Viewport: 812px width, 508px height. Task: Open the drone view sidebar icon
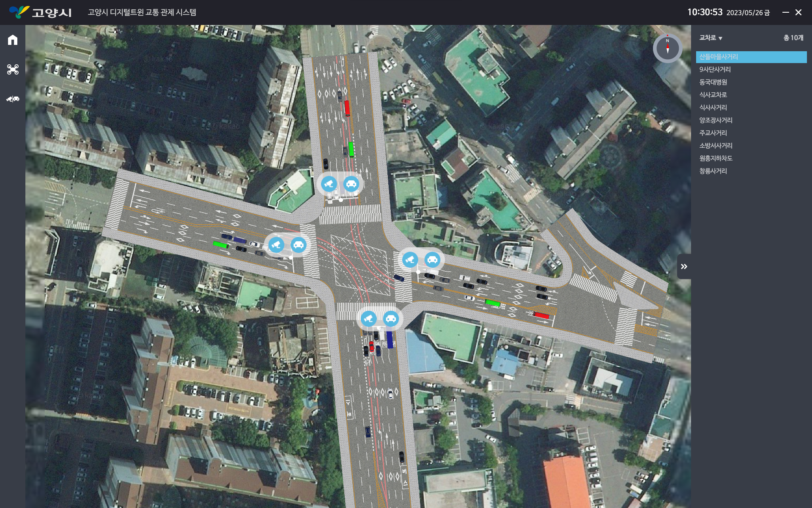pyautogui.click(x=13, y=69)
